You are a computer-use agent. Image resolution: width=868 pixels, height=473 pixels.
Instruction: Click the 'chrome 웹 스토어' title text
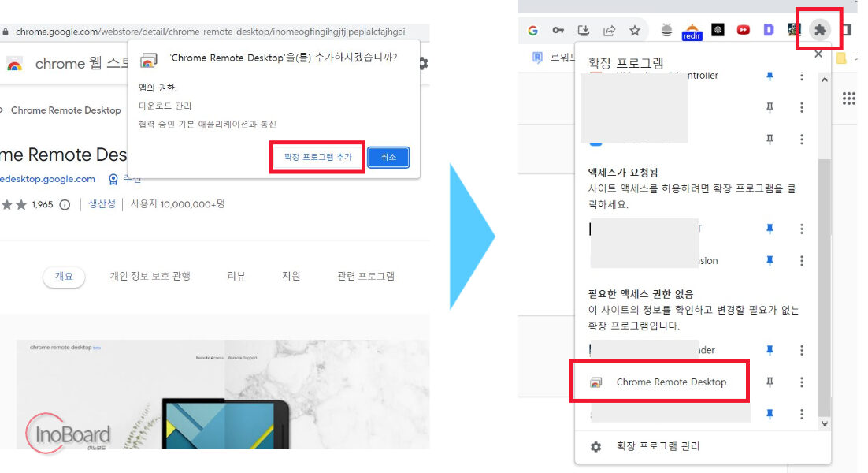pyautogui.click(x=82, y=64)
